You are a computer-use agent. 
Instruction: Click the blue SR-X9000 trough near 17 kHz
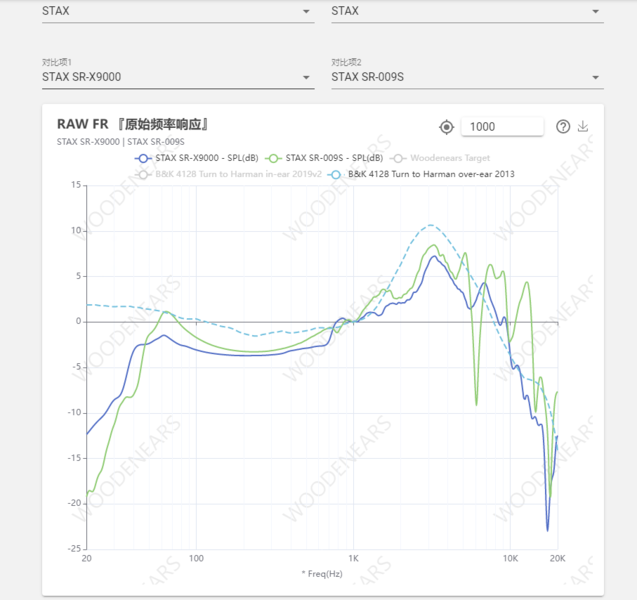coord(547,529)
